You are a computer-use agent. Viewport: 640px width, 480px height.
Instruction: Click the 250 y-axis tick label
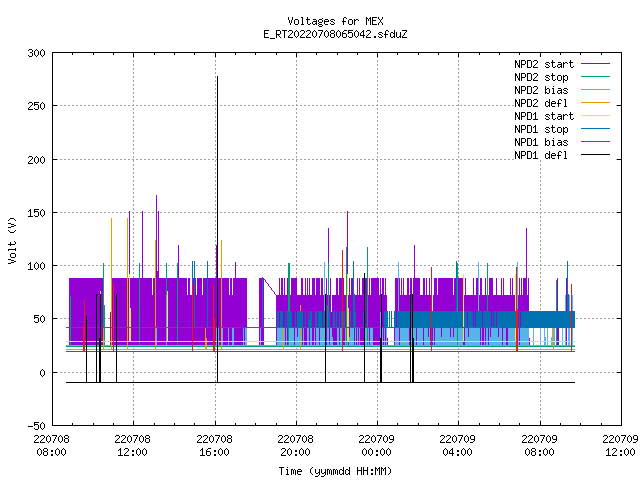click(x=36, y=106)
